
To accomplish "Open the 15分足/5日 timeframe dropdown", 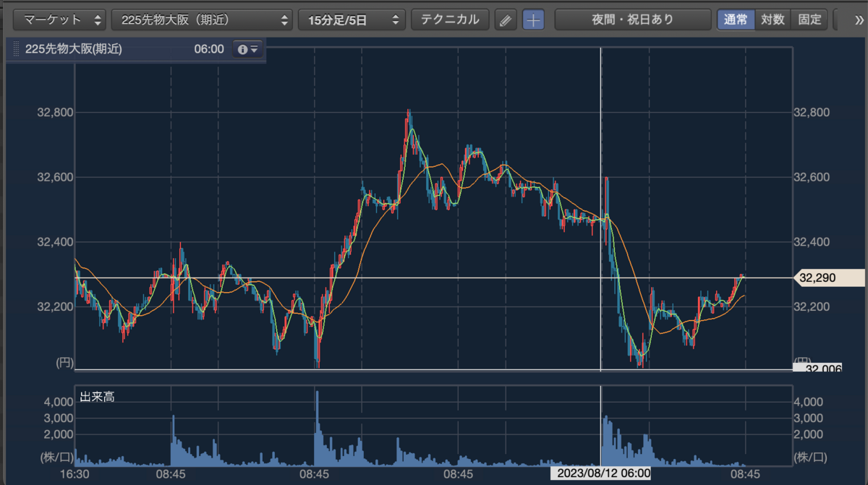I will pos(352,20).
